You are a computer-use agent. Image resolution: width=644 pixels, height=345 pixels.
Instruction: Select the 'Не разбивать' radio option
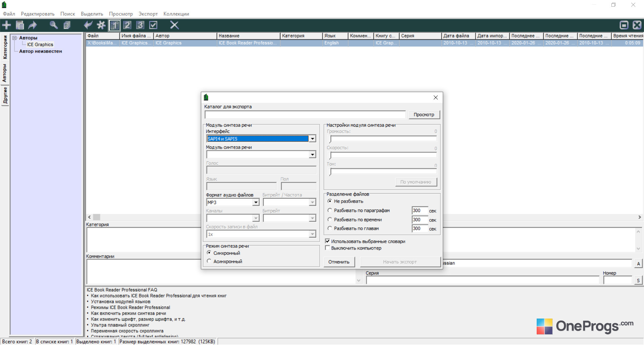point(330,201)
